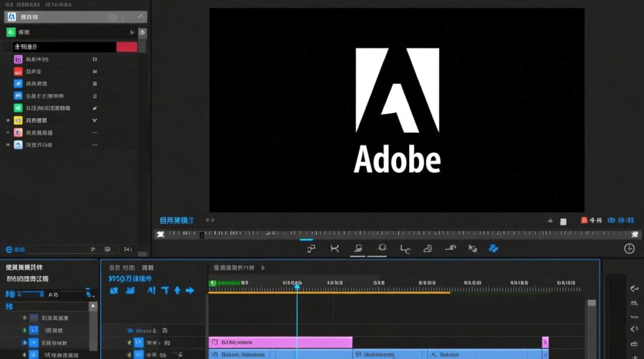Click the large blue timecode in the timeline panel
The height and width of the screenshot is (359, 644).
(130, 279)
